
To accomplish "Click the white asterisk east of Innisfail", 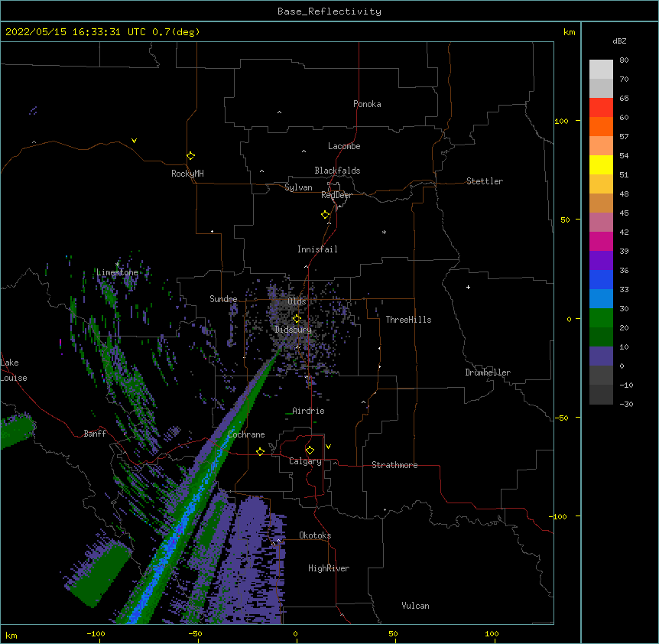I will [384, 232].
